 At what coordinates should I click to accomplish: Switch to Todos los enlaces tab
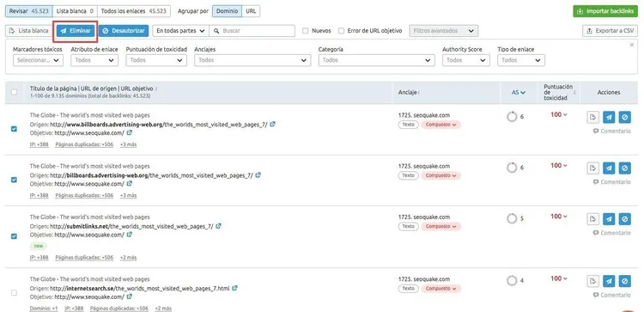(x=134, y=11)
